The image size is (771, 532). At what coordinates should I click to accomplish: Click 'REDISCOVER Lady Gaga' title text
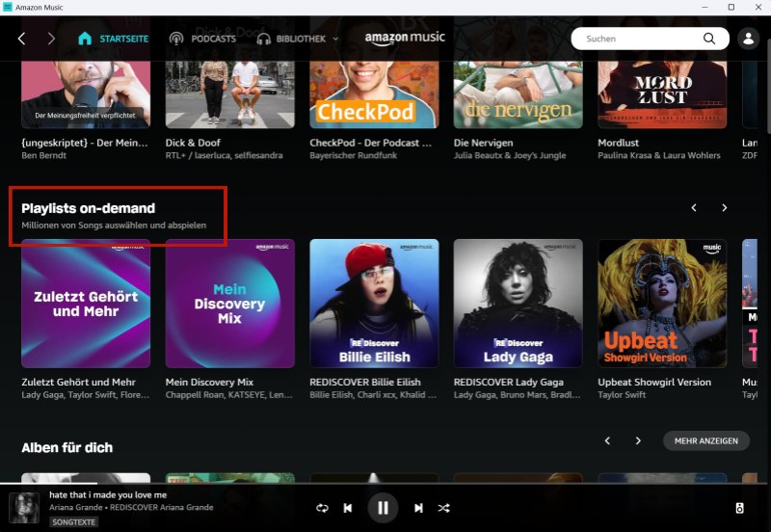509,382
